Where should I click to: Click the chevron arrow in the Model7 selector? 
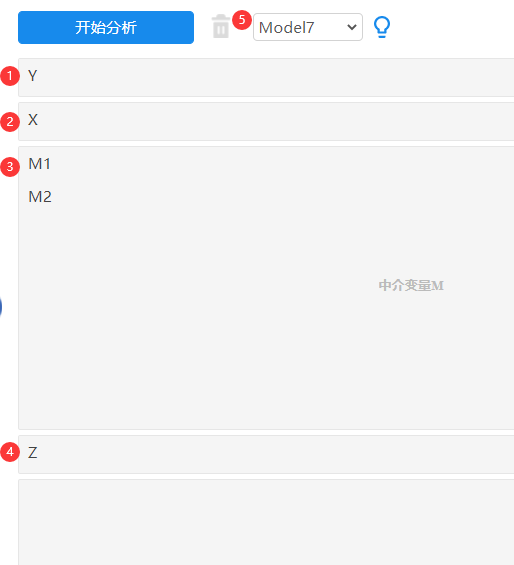(x=351, y=27)
